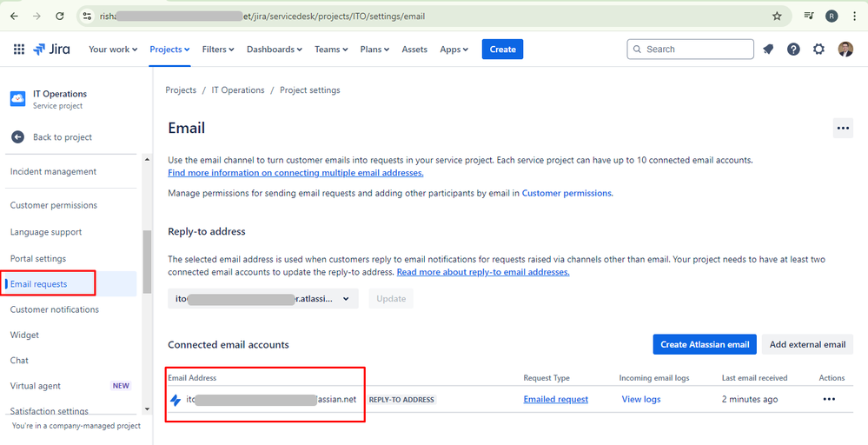Select Chat in the sidebar
868x445 pixels.
click(x=19, y=361)
